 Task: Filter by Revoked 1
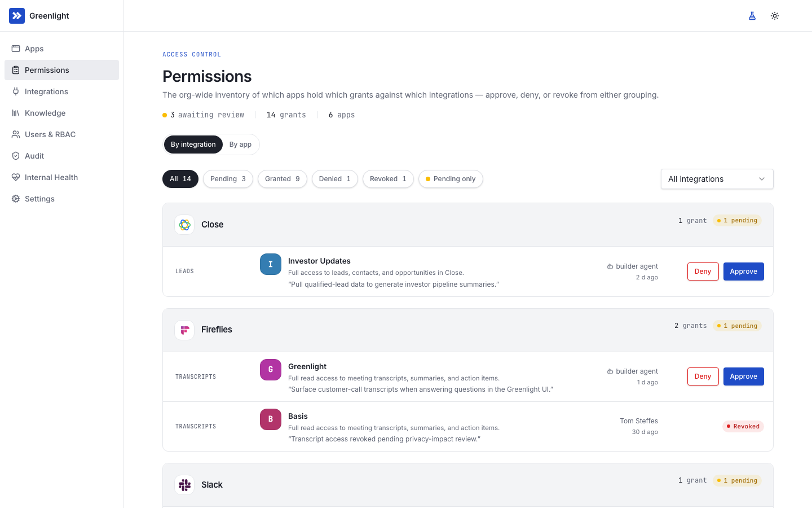388,179
